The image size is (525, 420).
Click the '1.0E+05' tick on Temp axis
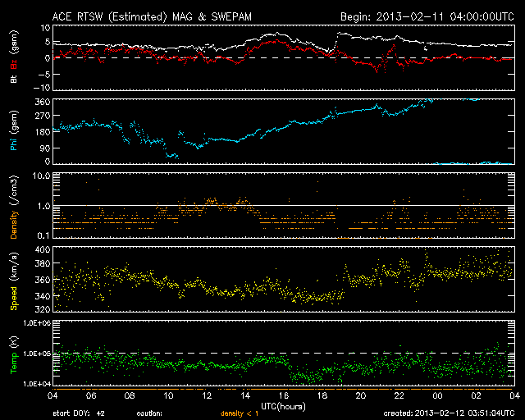pyautogui.click(x=37, y=354)
